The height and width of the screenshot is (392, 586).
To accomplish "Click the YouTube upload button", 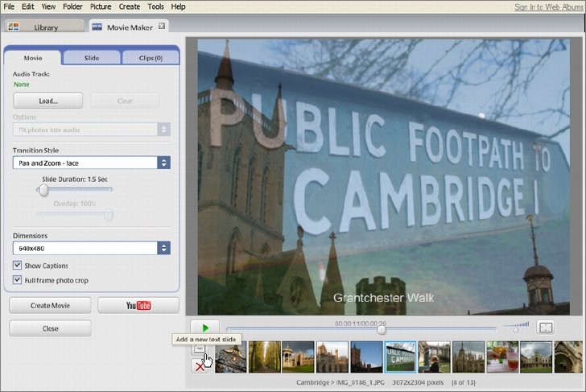I will pyautogui.click(x=138, y=305).
